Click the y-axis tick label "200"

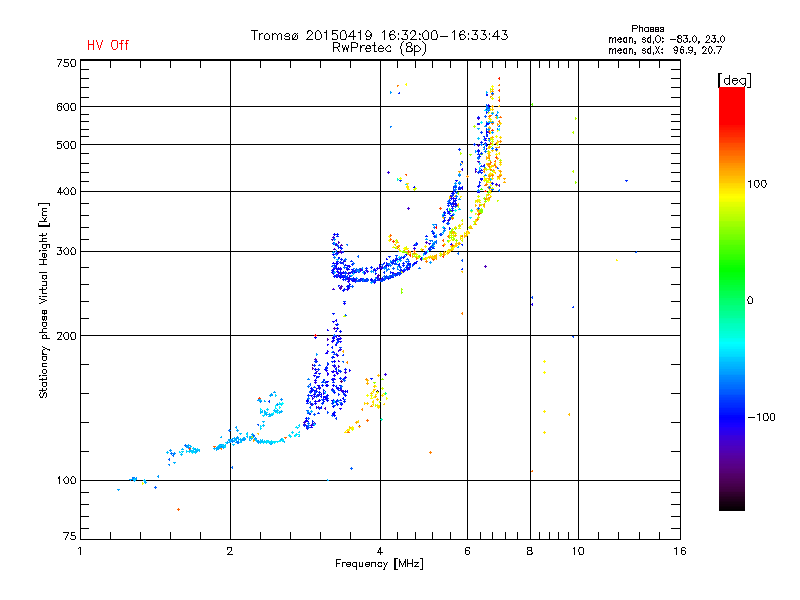point(67,336)
